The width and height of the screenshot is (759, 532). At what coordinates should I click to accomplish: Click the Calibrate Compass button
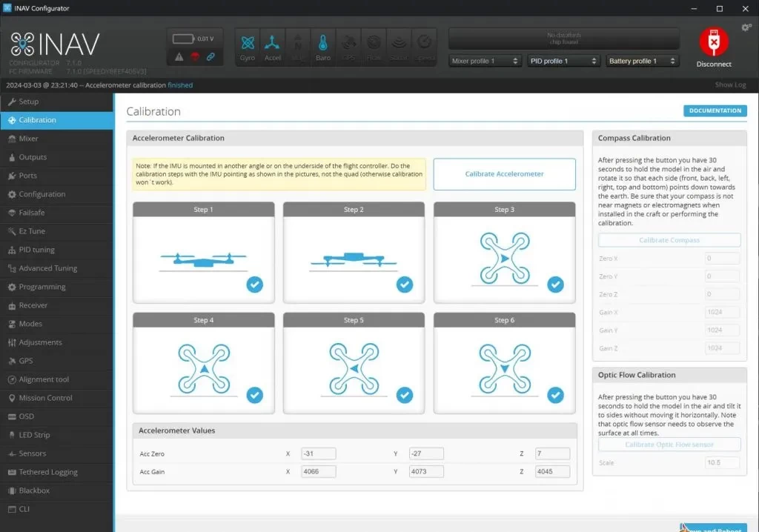pos(669,240)
